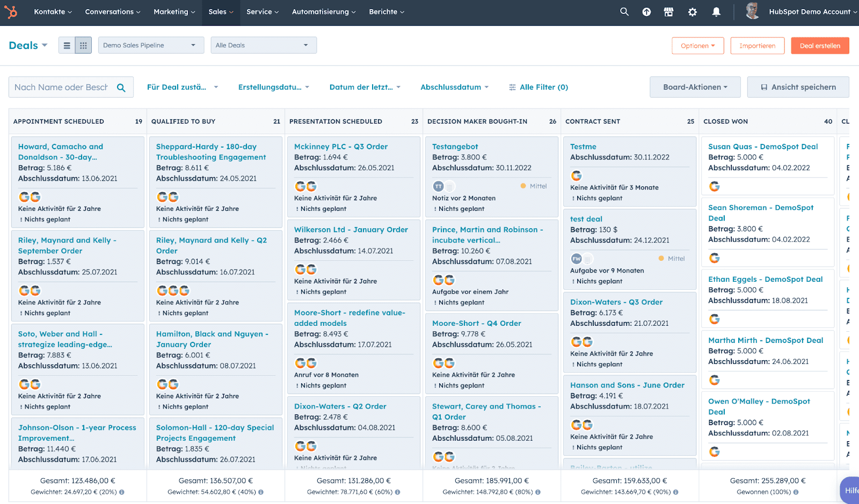Open the Berichte menu
The height and width of the screenshot is (504, 859).
coord(387,12)
